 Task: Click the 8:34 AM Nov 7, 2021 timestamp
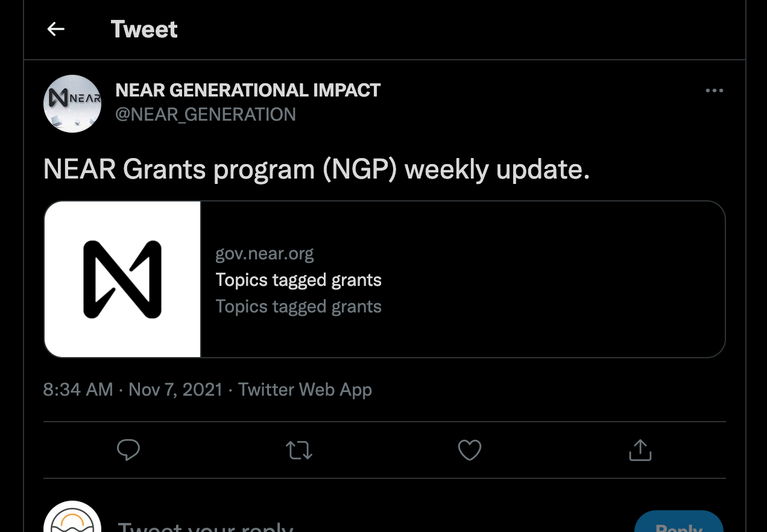coord(133,390)
